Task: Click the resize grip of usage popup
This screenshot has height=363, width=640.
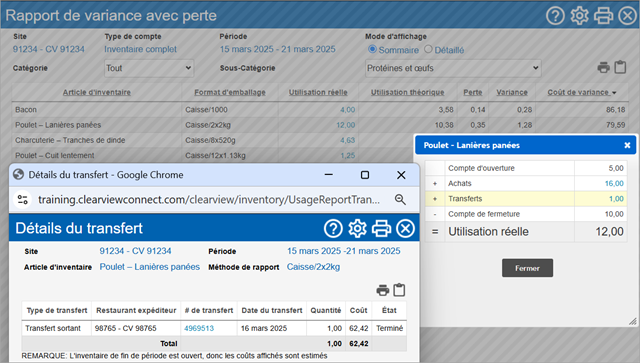Action: click(x=633, y=321)
